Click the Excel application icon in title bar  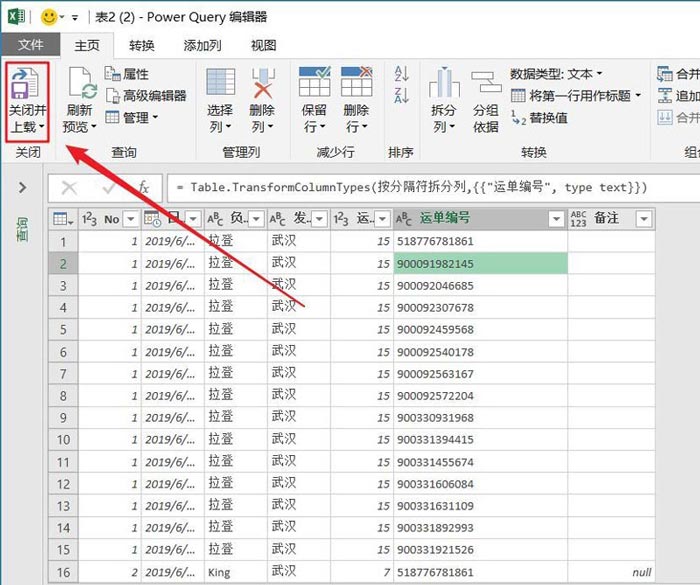17,17
